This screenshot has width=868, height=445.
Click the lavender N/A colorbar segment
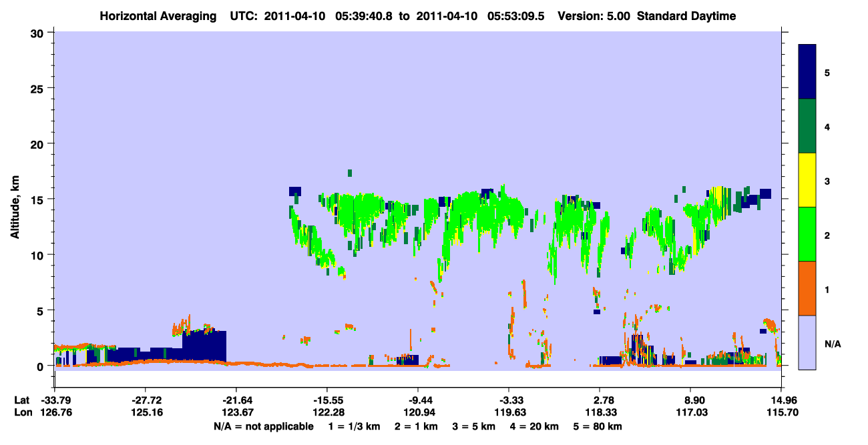pos(808,342)
